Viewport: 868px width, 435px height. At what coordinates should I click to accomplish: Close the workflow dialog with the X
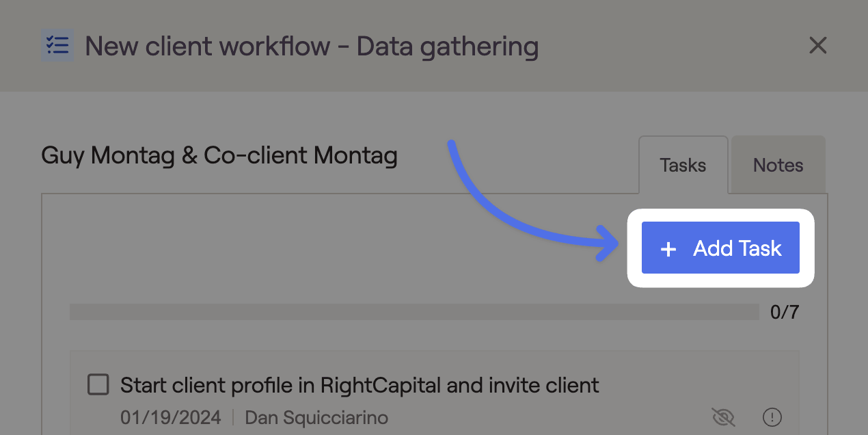pos(818,46)
